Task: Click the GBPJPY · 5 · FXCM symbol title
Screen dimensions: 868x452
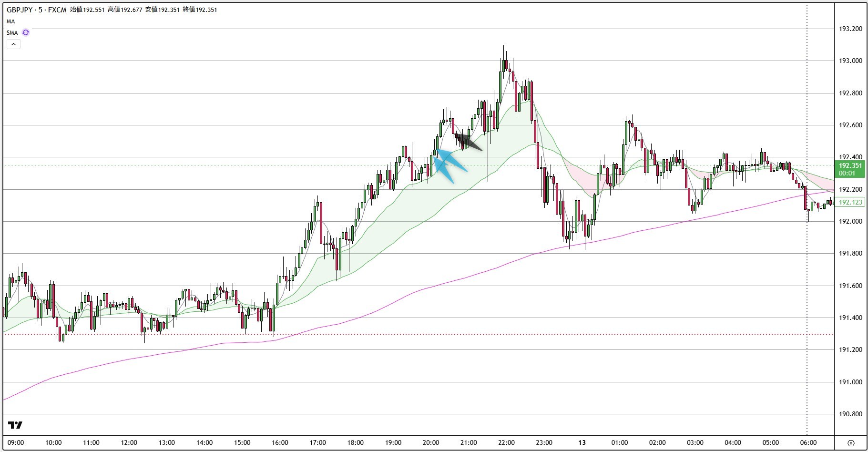Action: tap(36, 10)
